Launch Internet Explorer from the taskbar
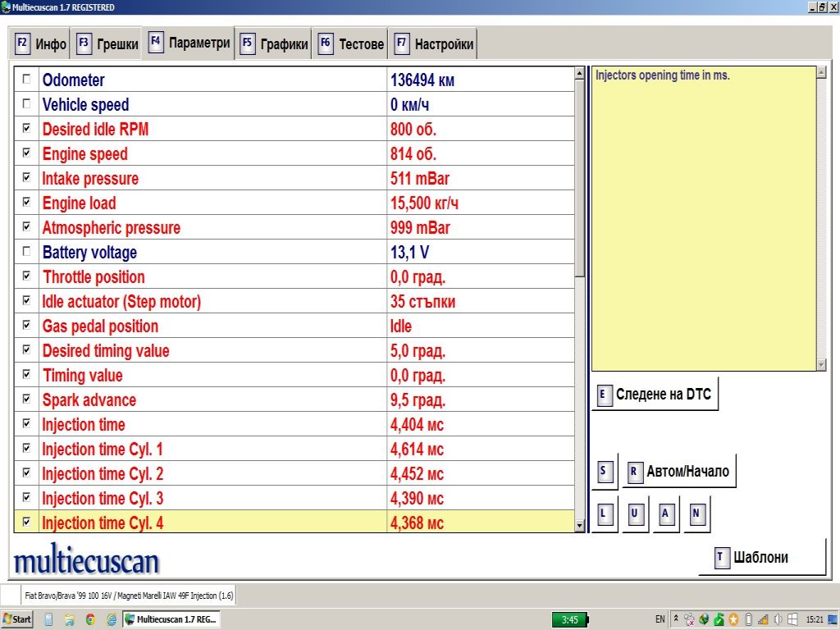 111,619
